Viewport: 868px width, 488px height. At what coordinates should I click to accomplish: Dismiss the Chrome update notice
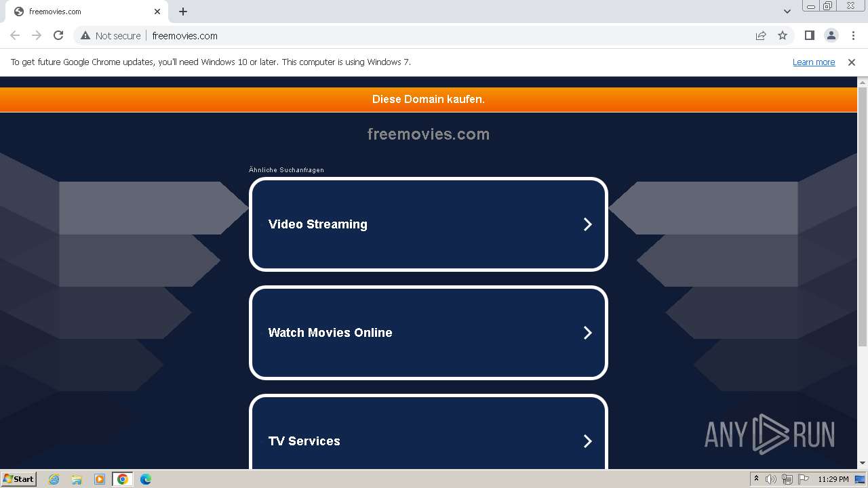852,62
